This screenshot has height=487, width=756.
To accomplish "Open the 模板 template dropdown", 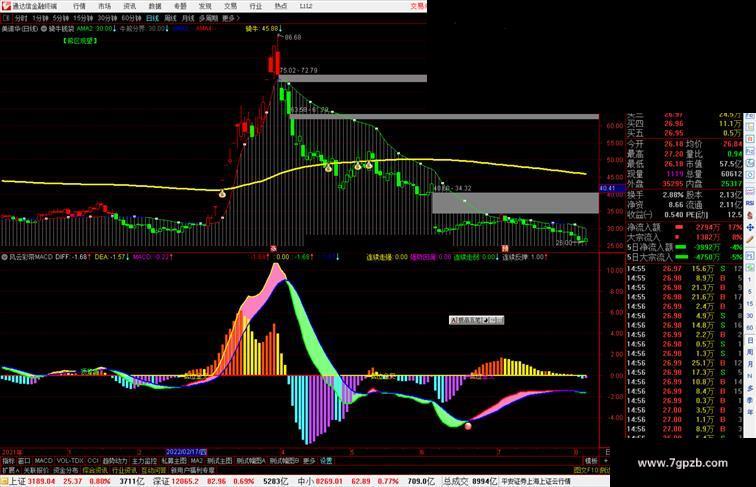I will [x=591, y=461].
